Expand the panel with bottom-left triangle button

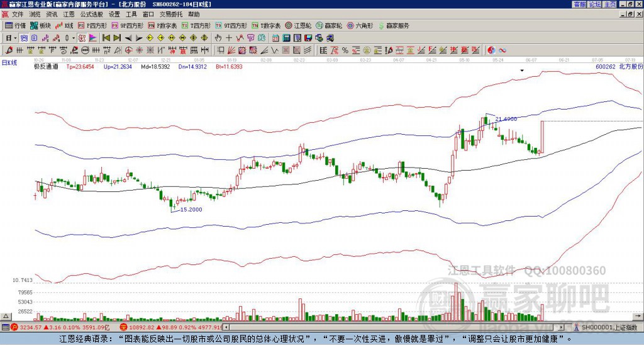tap(6, 316)
